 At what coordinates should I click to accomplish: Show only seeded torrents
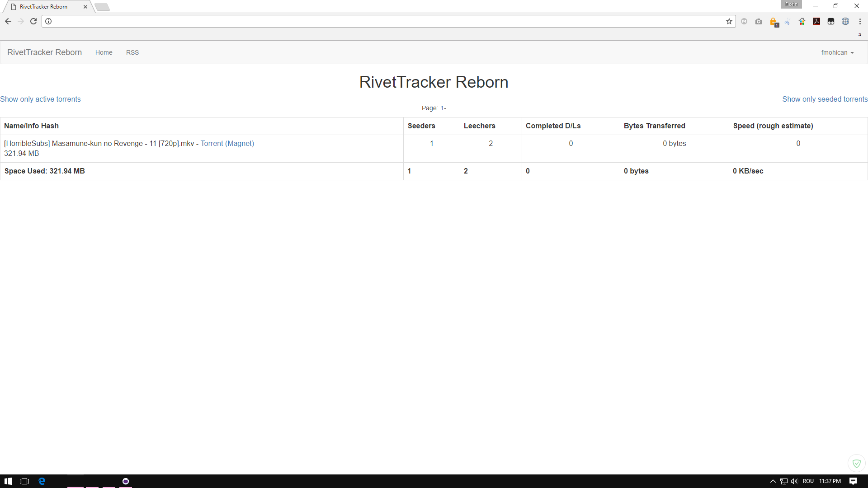point(825,99)
